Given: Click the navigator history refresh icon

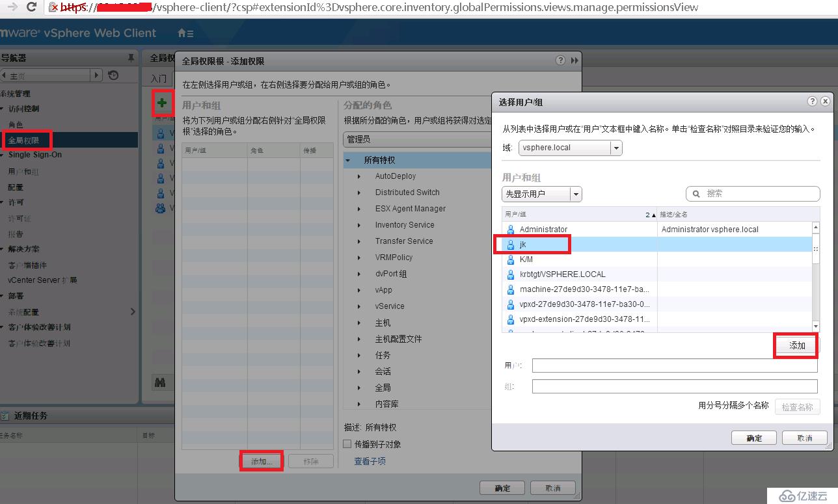Looking at the screenshot, I should [x=113, y=75].
